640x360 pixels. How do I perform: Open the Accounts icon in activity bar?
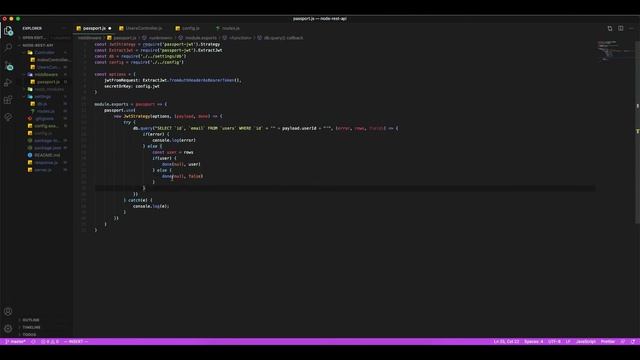8,311
